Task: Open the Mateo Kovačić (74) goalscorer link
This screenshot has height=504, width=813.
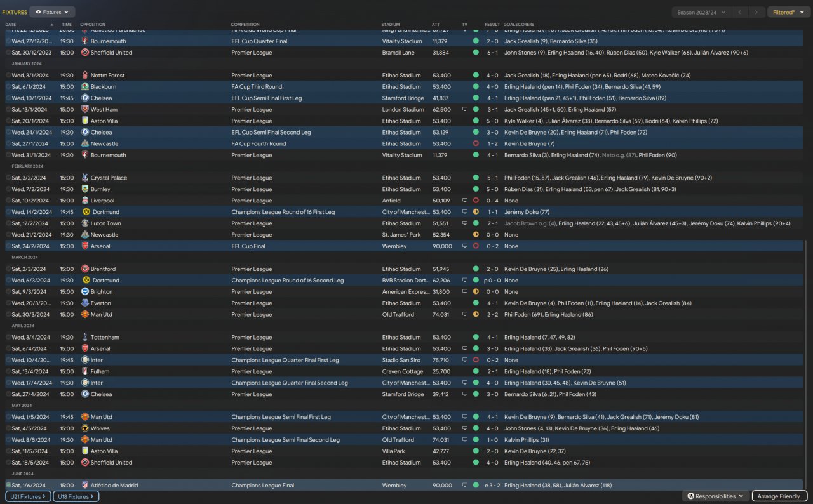Action: [x=666, y=76]
